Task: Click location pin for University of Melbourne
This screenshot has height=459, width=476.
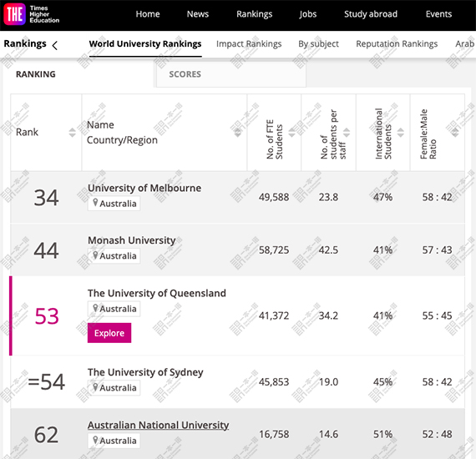Action: (x=95, y=203)
